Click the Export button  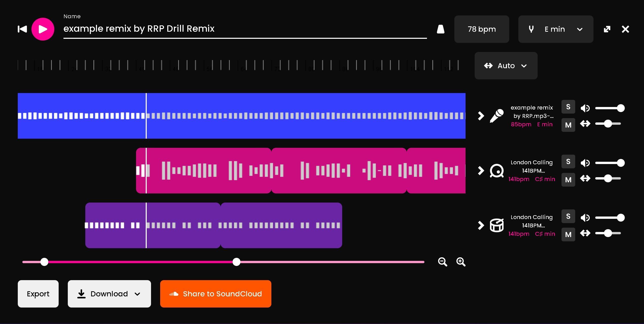[x=38, y=293]
